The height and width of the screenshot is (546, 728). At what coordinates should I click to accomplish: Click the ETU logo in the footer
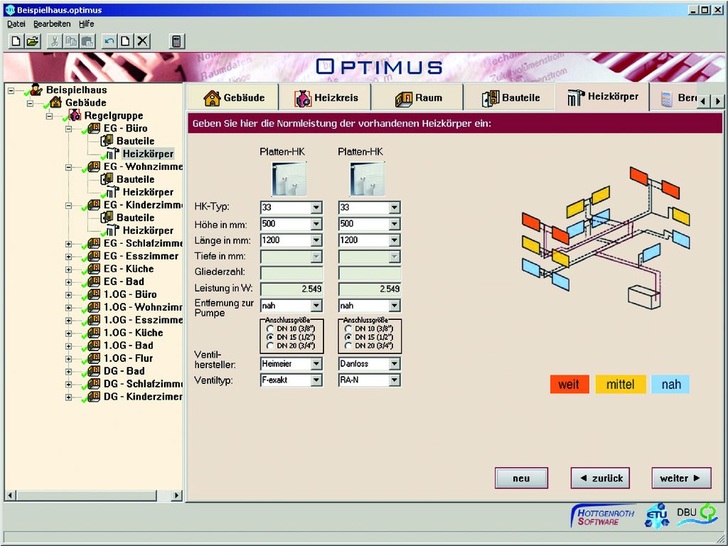657,515
